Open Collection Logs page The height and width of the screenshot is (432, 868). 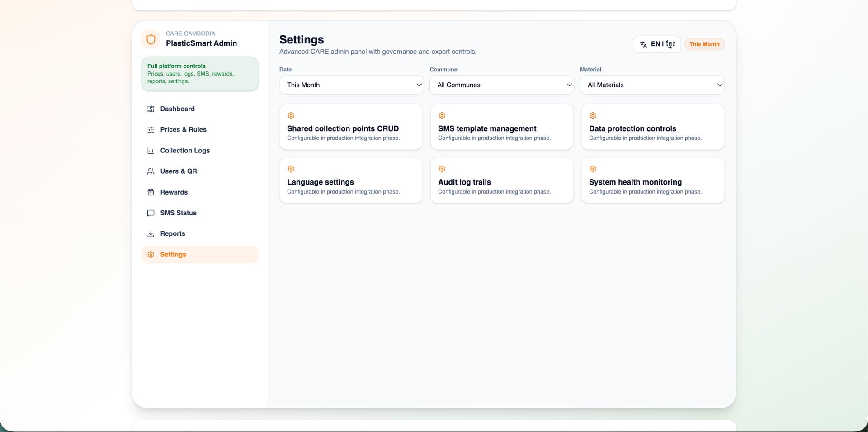coord(200,151)
